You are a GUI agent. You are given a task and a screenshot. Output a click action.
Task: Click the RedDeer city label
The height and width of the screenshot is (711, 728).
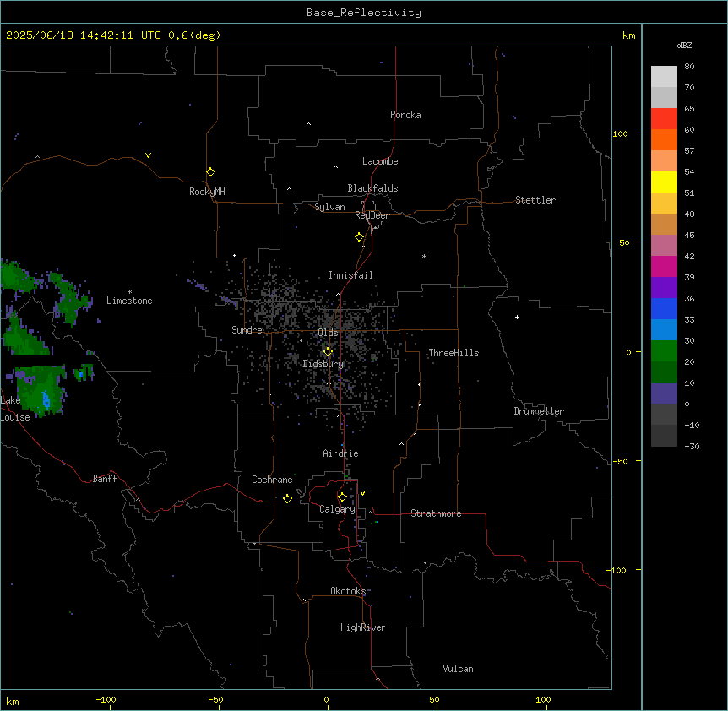click(372, 215)
